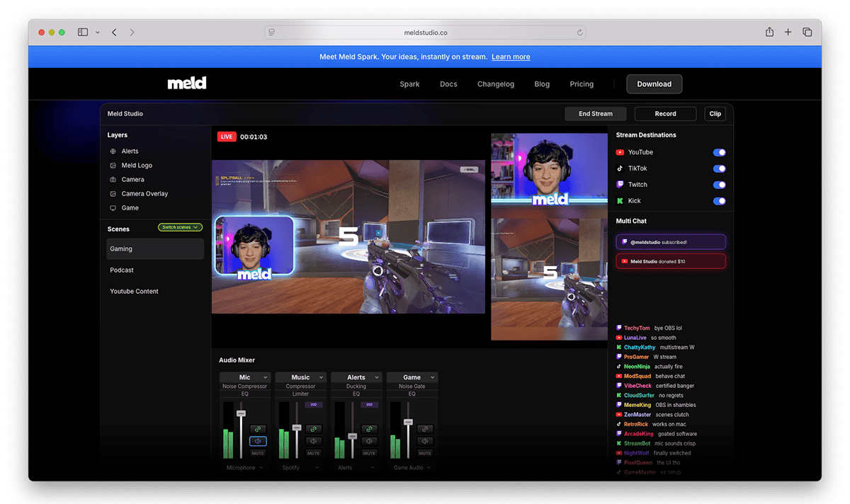
Task: Mute the Alerts channel
Action: 369,453
